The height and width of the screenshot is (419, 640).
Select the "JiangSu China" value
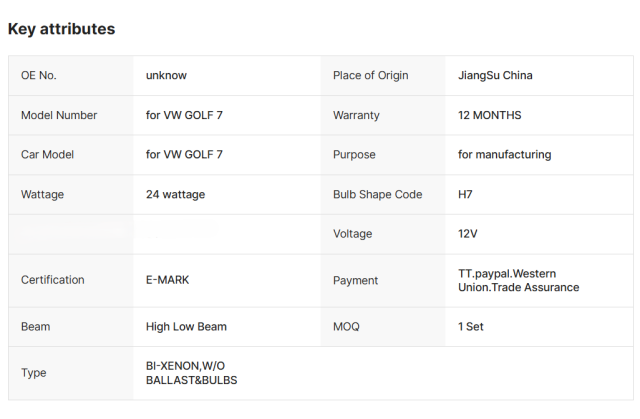click(x=495, y=75)
